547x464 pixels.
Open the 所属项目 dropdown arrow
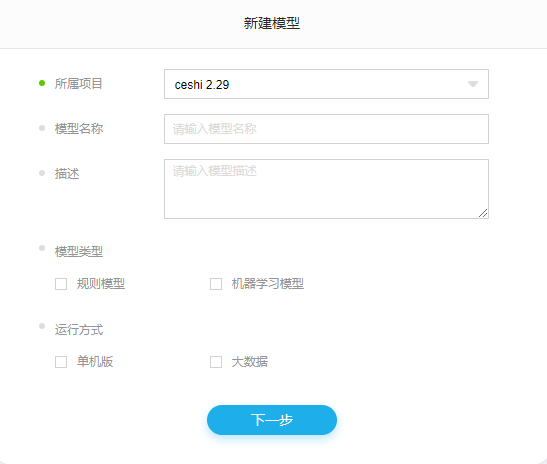473,84
